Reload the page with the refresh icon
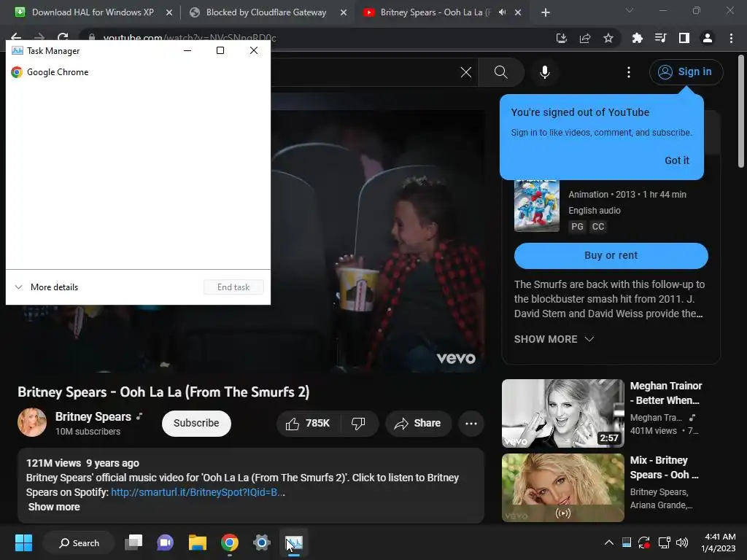The height and width of the screenshot is (560, 747). tap(63, 37)
